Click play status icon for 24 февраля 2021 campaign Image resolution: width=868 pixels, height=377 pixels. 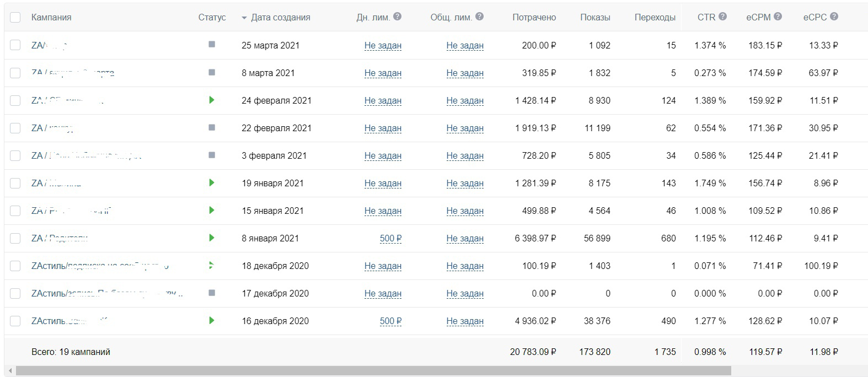212,100
